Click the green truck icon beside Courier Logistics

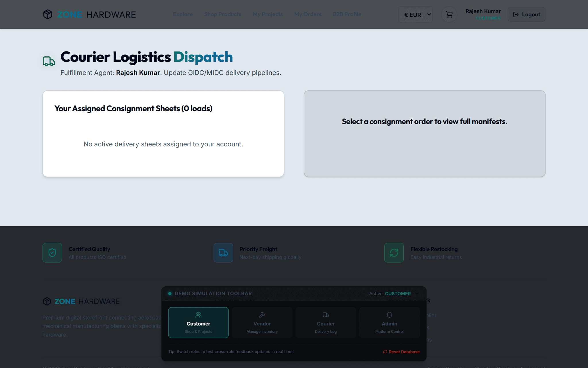coord(49,61)
